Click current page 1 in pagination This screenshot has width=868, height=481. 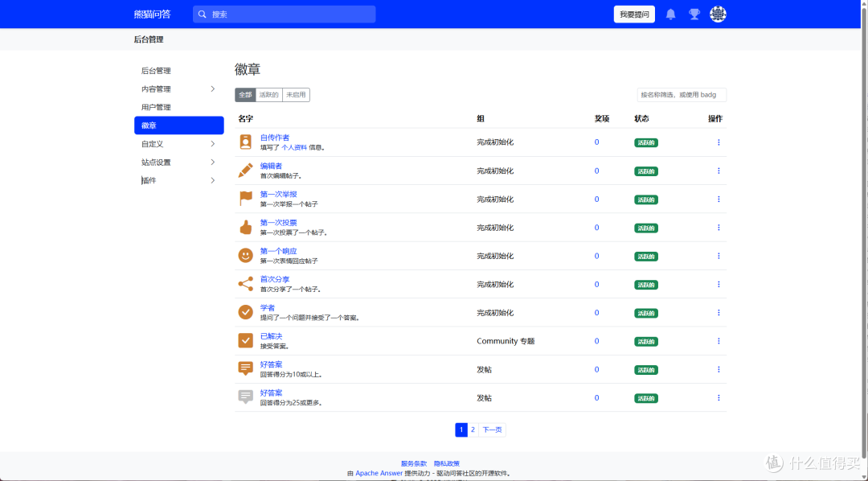pos(461,430)
